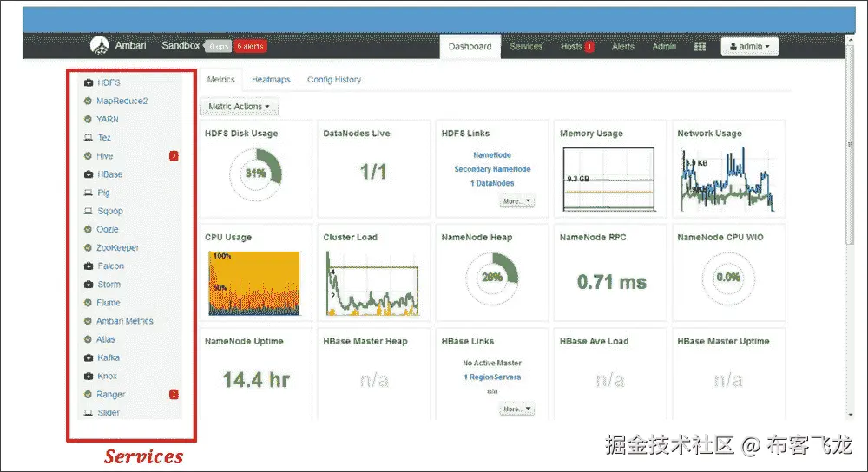The height and width of the screenshot is (472, 868).
Task: Open the MapReduce2 service link
Action: (122, 101)
